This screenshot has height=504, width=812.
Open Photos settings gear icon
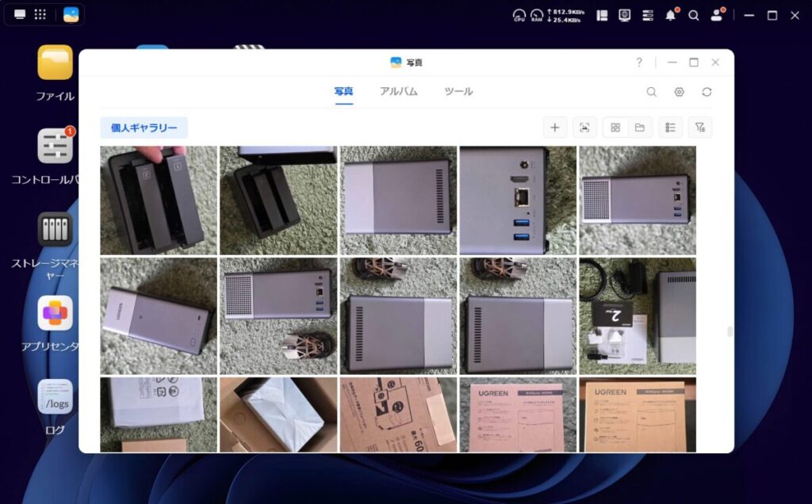(679, 92)
